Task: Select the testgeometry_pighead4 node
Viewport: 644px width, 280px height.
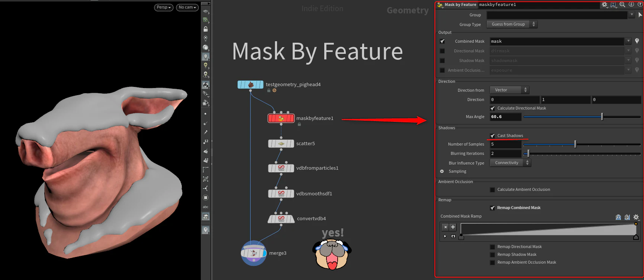Action: tap(251, 85)
